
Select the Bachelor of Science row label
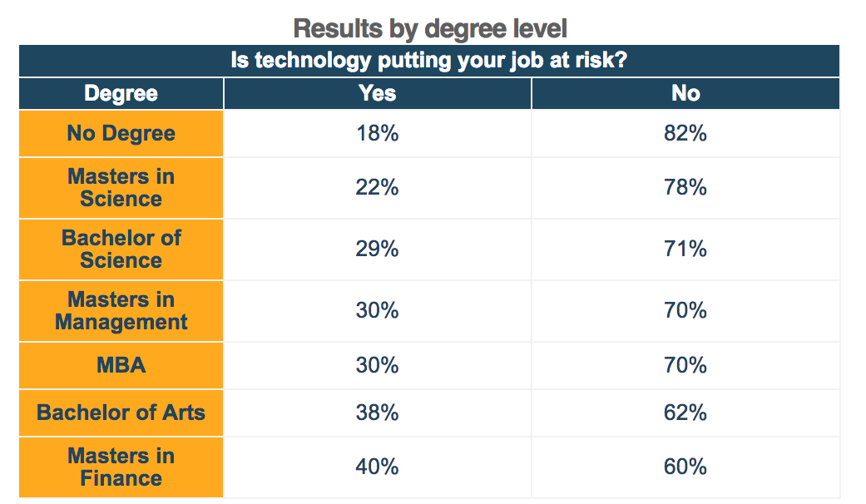tap(121, 250)
